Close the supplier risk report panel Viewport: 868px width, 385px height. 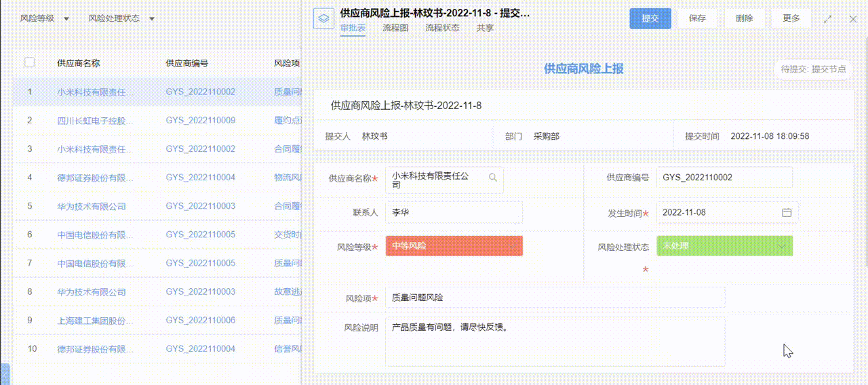click(x=853, y=19)
